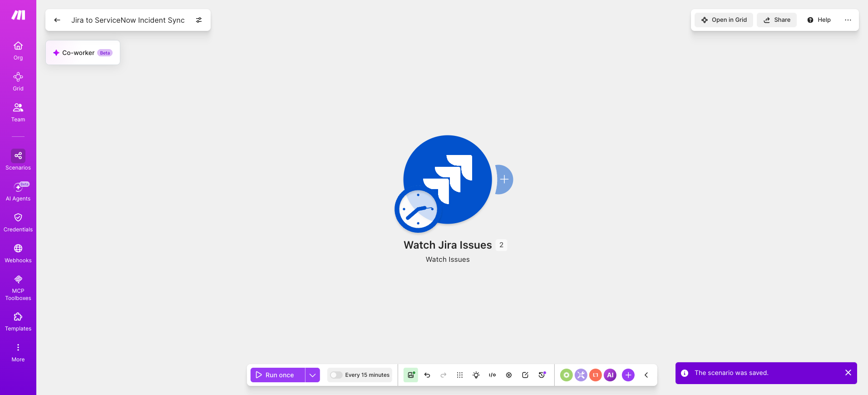Viewport: 868px width, 395px height.
Task: Open Credentials in sidebar
Action: pyautogui.click(x=18, y=223)
